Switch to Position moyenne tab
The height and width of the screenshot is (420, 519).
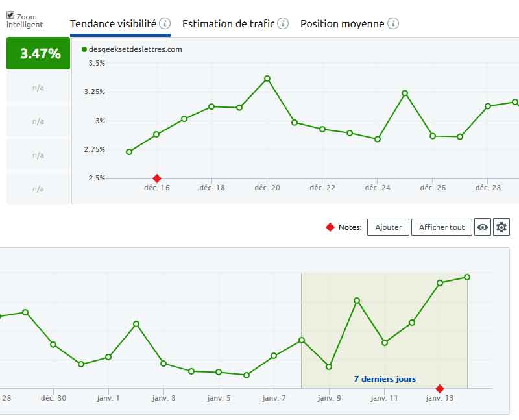(343, 24)
